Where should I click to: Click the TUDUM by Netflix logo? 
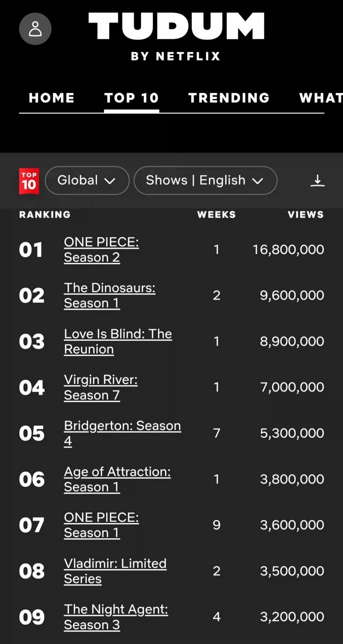point(176,36)
